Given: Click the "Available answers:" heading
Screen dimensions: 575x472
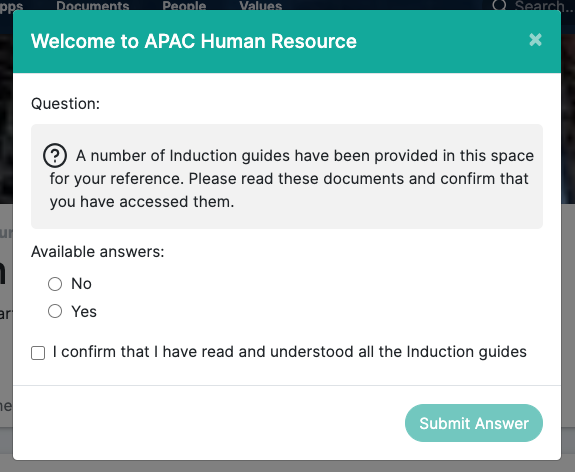Looking at the screenshot, I should click(x=98, y=252).
